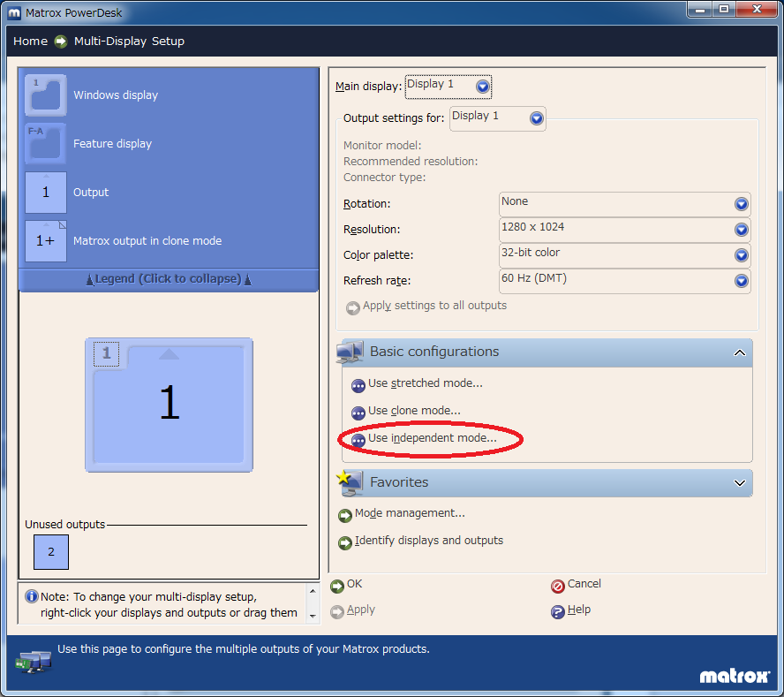
Task: Click the Feature display legend icon
Action: tap(46, 144)
